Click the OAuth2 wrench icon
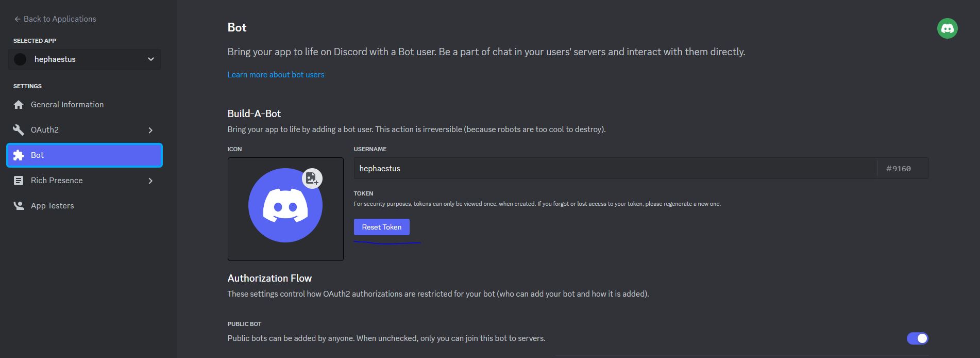The height and width of the screenshot is (358, 980). pos(19,129)
